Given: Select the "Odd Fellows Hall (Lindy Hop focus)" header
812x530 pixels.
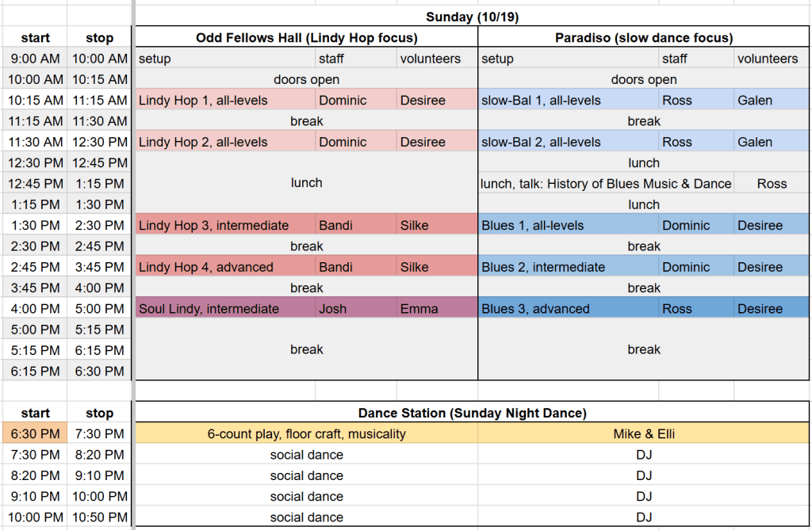Looking at the screenshot, I should click(306, 37).
